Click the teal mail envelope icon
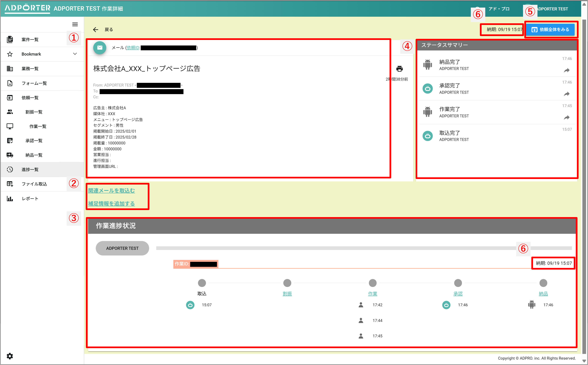The image size is (588, 365). point(100,48)
